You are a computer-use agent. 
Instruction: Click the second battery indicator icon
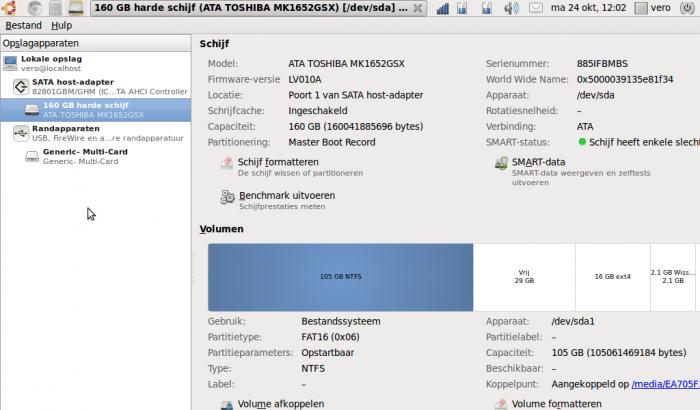pos(487,8)
